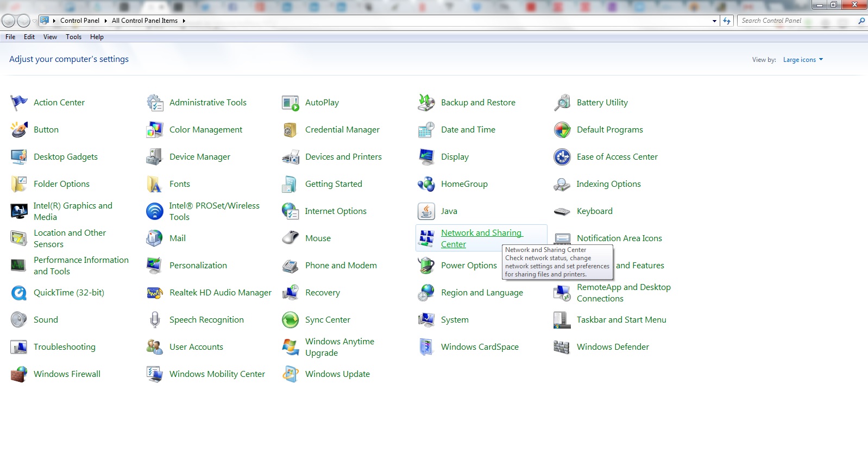Open the Folder Options icon
The image size is (868, 466).
19,184
